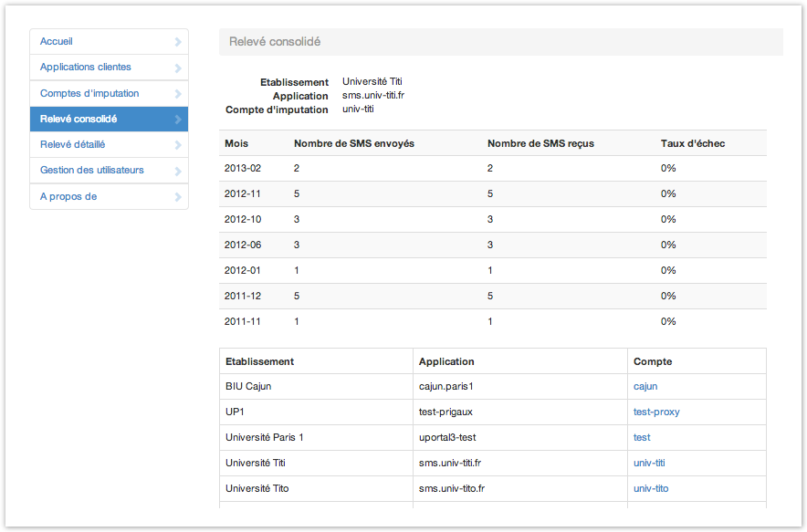807x532 pixels.
Task: Open the test-proxy account link
Action: 656,412
